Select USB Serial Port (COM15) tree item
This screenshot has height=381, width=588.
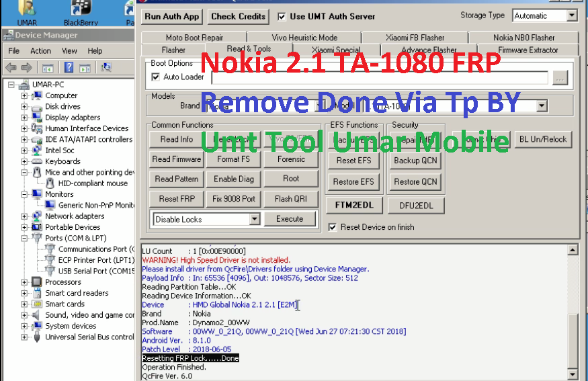(96, 271)
